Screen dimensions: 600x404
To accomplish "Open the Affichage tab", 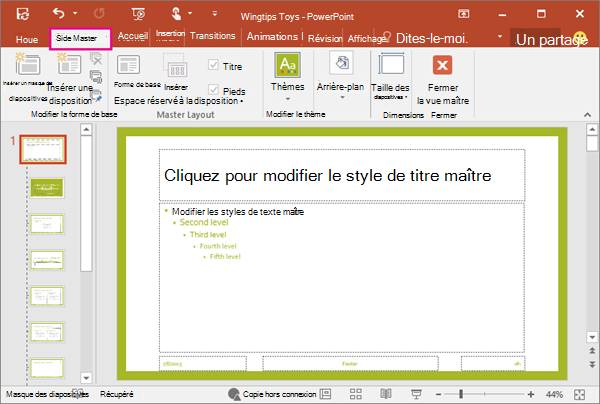I will coord(366,39).
